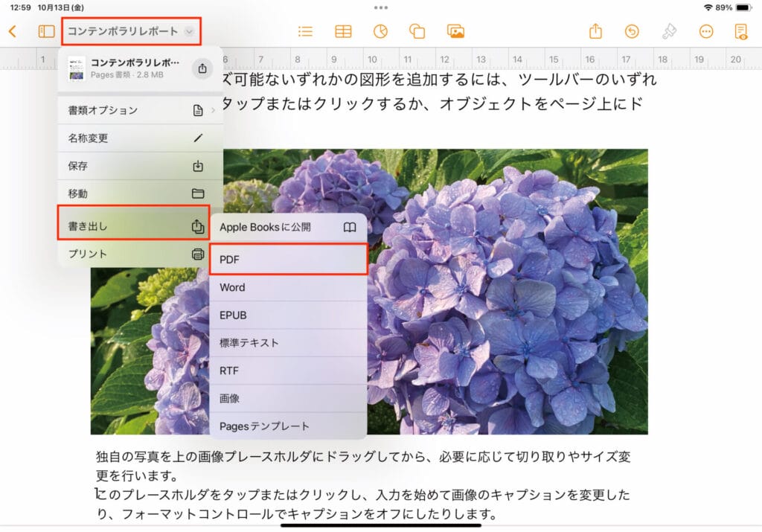The height and width of the screenshot is (532, 762).
Task: Insert a chart using the pie chart icon
Action: (x=380, y=31)
